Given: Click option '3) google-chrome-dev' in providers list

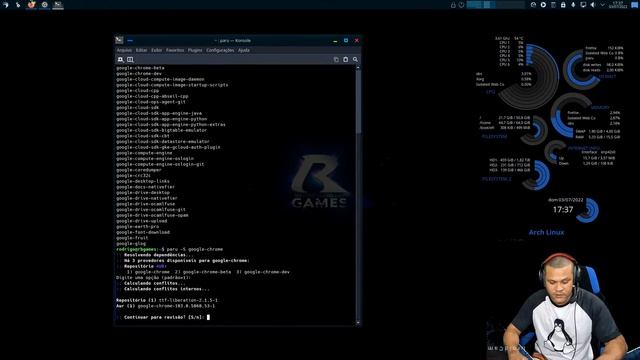Looking at the screenshot, I should (263, 272).
